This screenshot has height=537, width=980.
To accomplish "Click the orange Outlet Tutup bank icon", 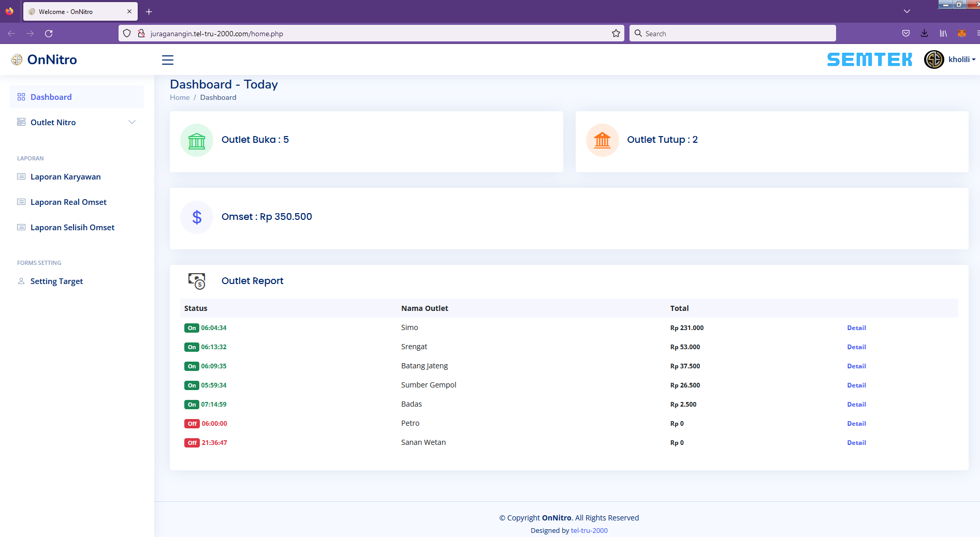I will [602, 140].
